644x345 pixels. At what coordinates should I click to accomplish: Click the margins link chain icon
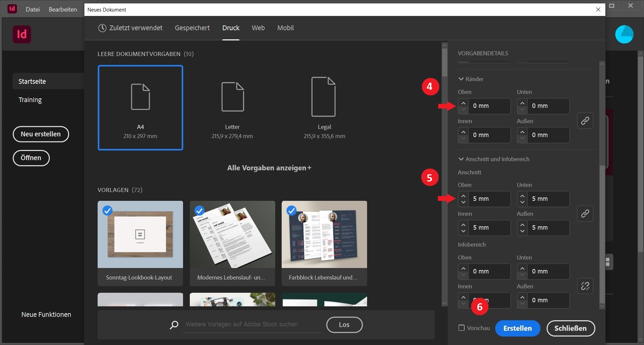[x=585, y=121]
